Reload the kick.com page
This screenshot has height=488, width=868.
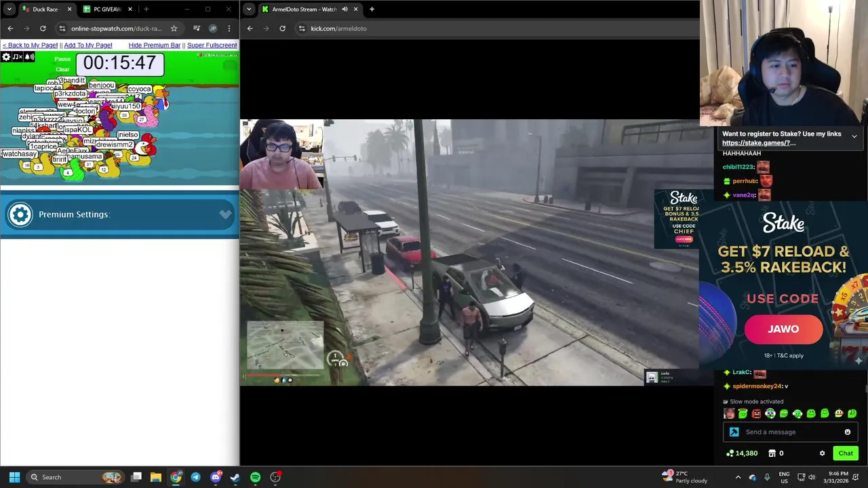pyautogui.click(x=282, y=28)
